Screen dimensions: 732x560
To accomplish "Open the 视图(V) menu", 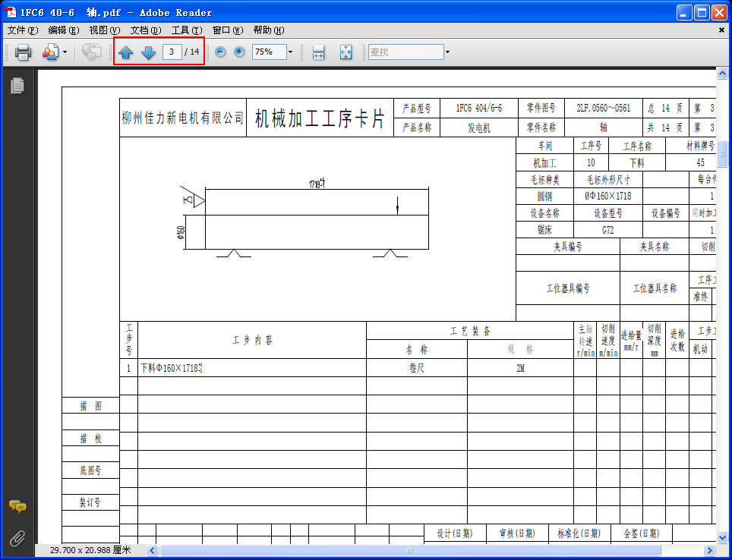I will pyautogui.click(x=105, y=30).
